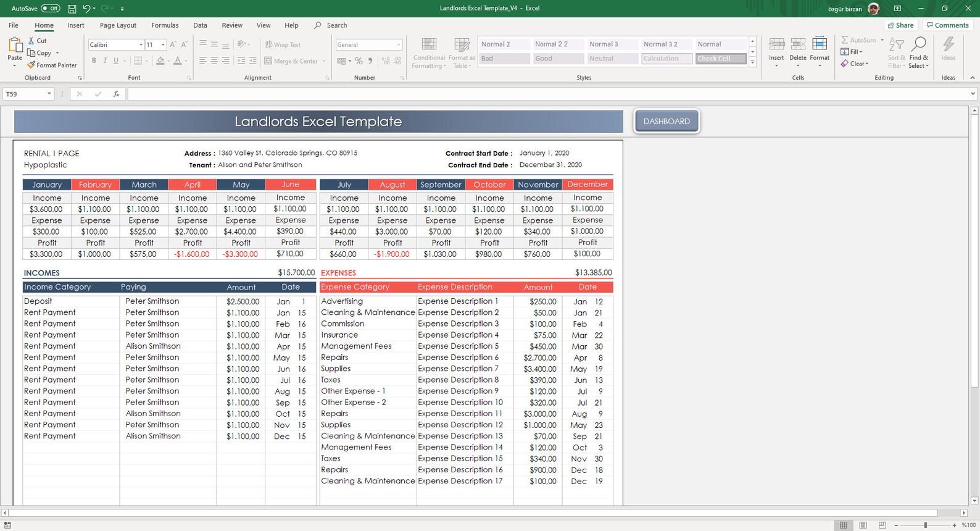Click the Cut scissors icon
The image size is (980, 531).
coord(31,41)
